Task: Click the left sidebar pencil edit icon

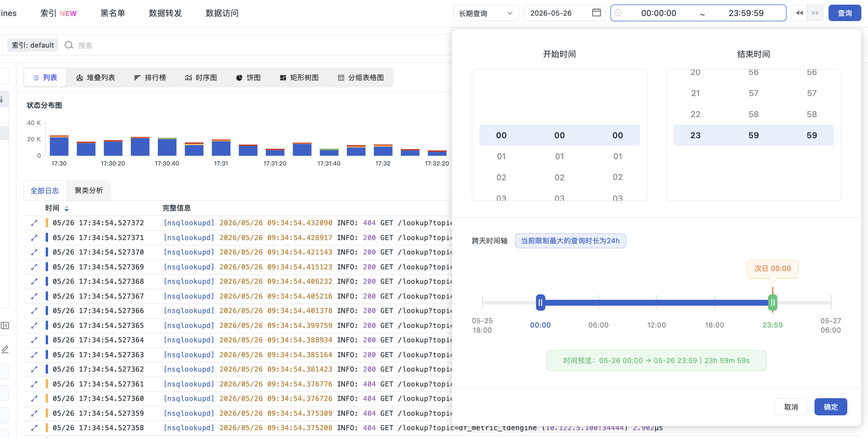Action: 5,349
